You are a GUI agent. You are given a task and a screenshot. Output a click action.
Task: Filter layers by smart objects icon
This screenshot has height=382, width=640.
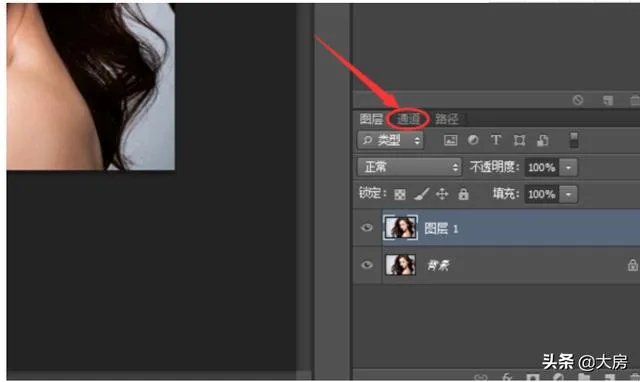542,140
